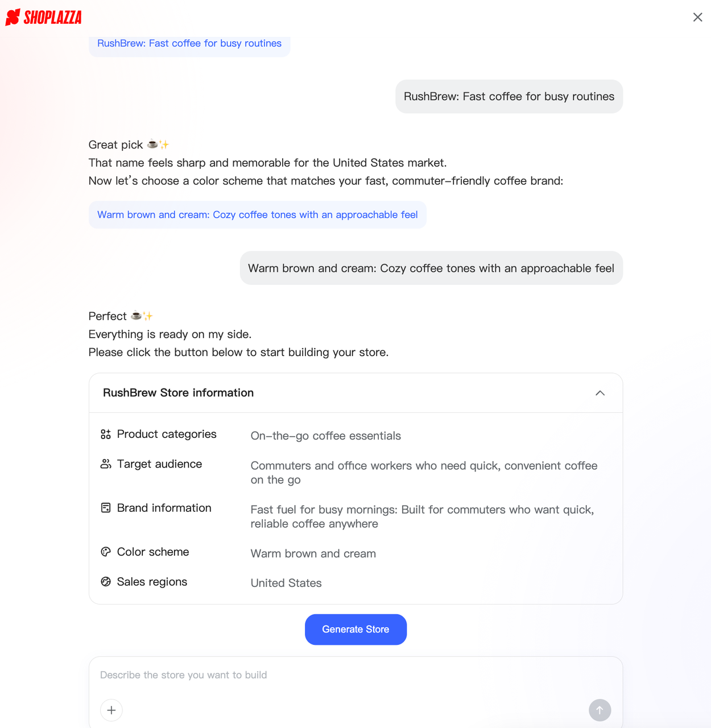Open the attachment plus button

[111, 710]
